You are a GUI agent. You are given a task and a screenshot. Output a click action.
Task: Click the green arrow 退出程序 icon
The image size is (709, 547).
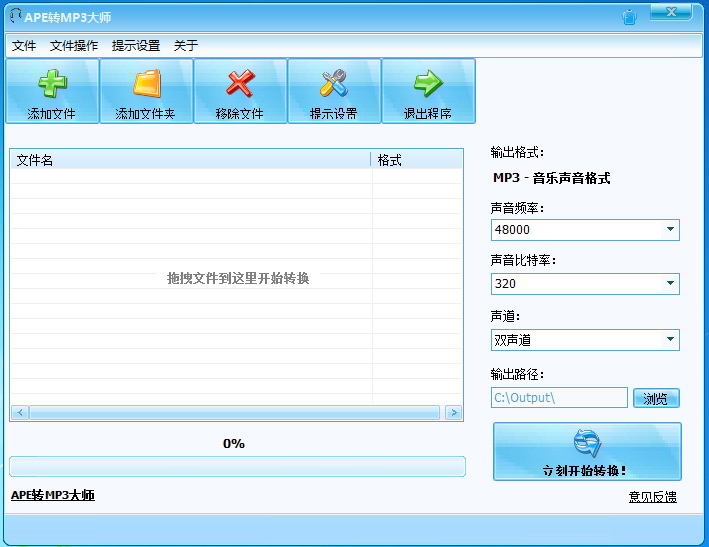[428, 83]
